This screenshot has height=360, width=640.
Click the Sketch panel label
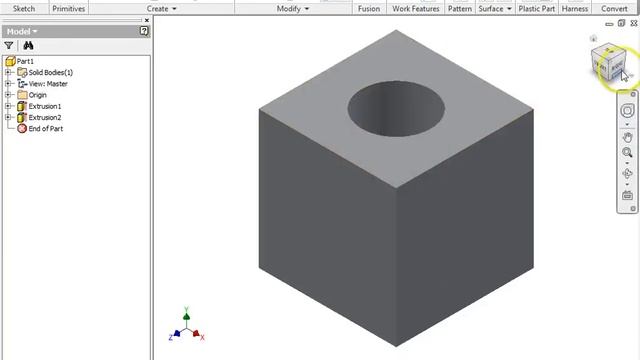pos(24,9)
